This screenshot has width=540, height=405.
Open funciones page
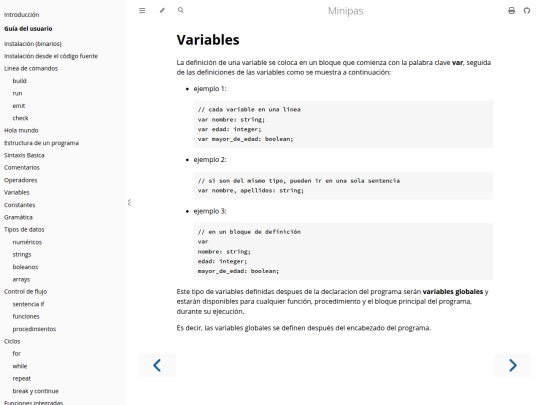(x=26, y=316)
